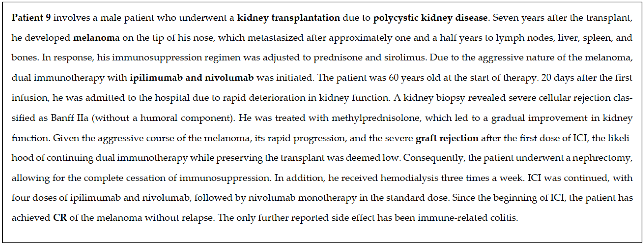Screen dimensions: 644x246
Task: Click the text '20 days after the first'
Action: click(587, 78)
